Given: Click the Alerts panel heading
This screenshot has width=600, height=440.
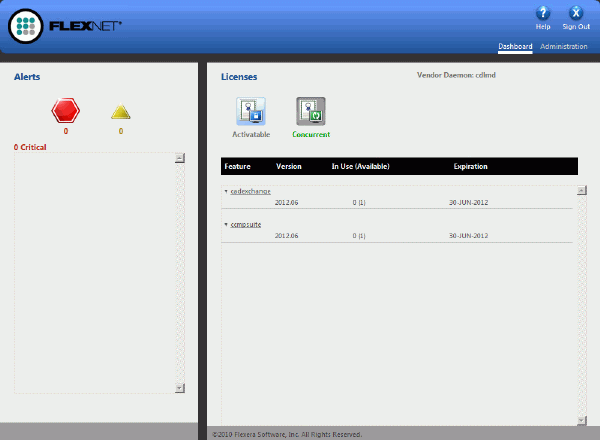Looking at the screenshot, I should (27, 77).
